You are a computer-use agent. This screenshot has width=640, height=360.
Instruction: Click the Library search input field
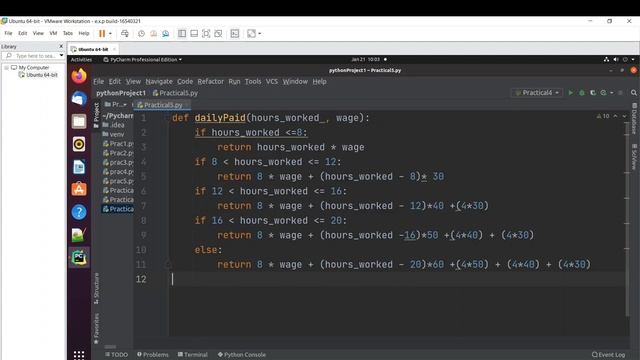click(33, 56)
